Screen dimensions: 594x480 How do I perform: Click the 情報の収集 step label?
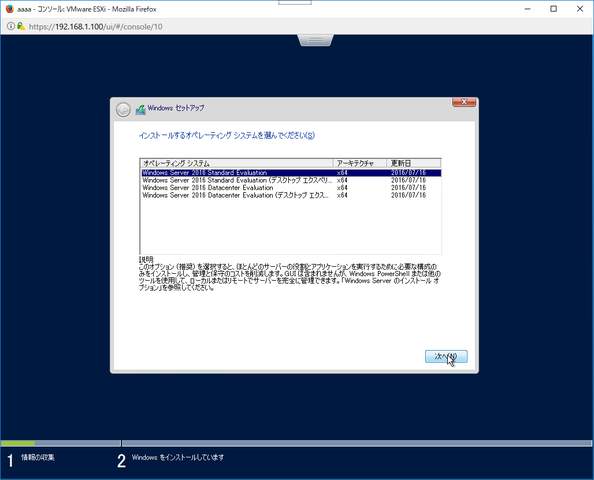tap(38, 458)
